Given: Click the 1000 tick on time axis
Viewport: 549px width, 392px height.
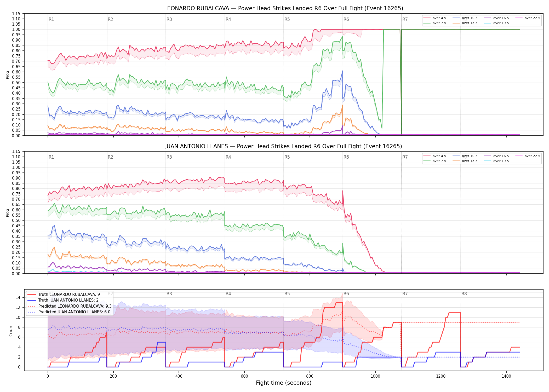Looking at the screenshot, I should 375,376.
